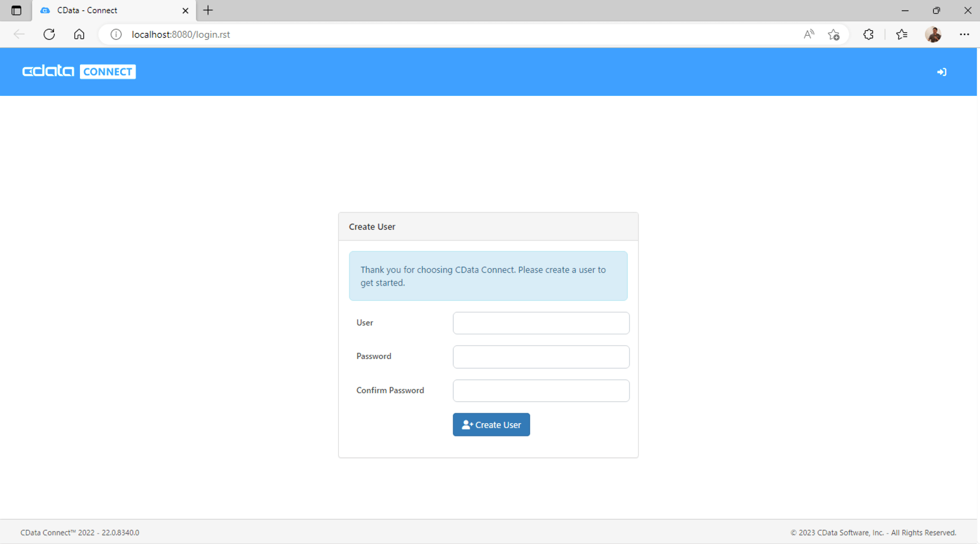View site information icon in address bar

pos(116,34)
